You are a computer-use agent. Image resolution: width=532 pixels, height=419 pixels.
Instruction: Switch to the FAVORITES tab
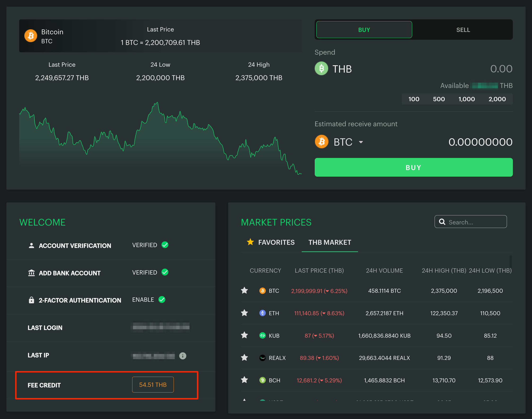click(x=270, y=242)
